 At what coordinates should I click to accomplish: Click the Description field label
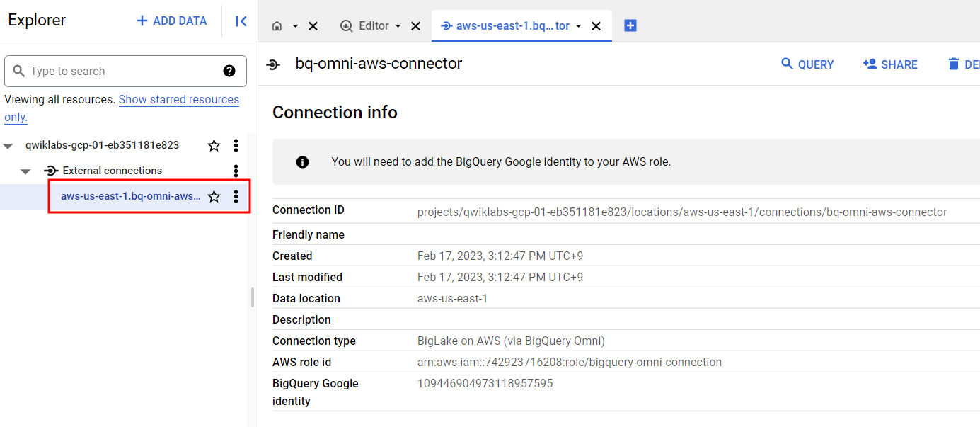(301, 319)
